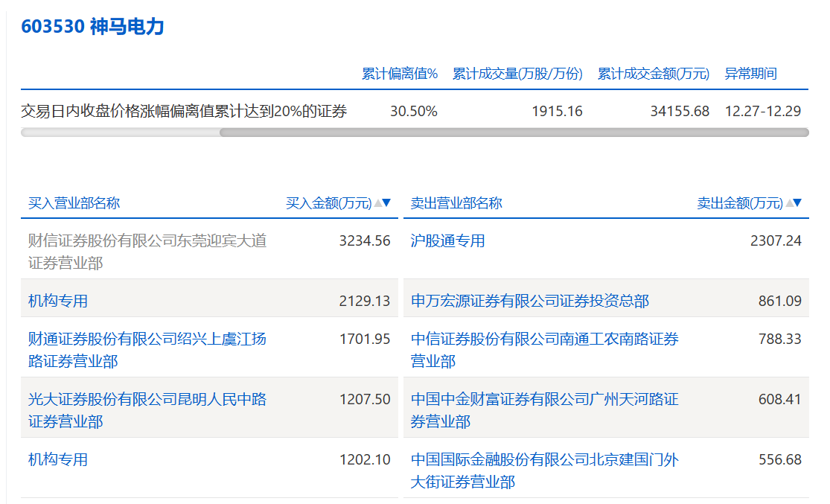
Task: Open 财通证券绍兴上虞江扬路证券营业部 link
Action: point(147,350)
